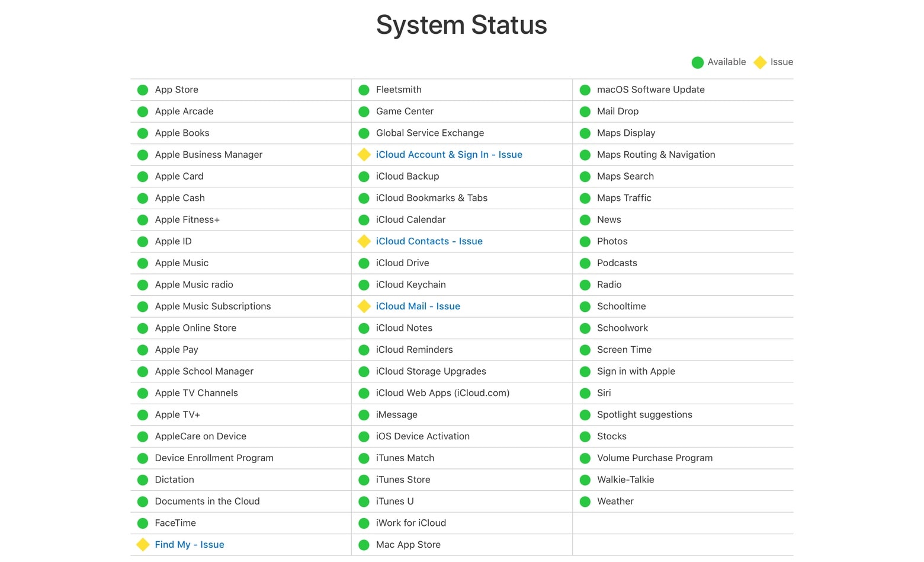Viewport: 924px width, 562px height.
Task: Click the System Status heading
Action: pyautogui.click(x=461, y=25)
